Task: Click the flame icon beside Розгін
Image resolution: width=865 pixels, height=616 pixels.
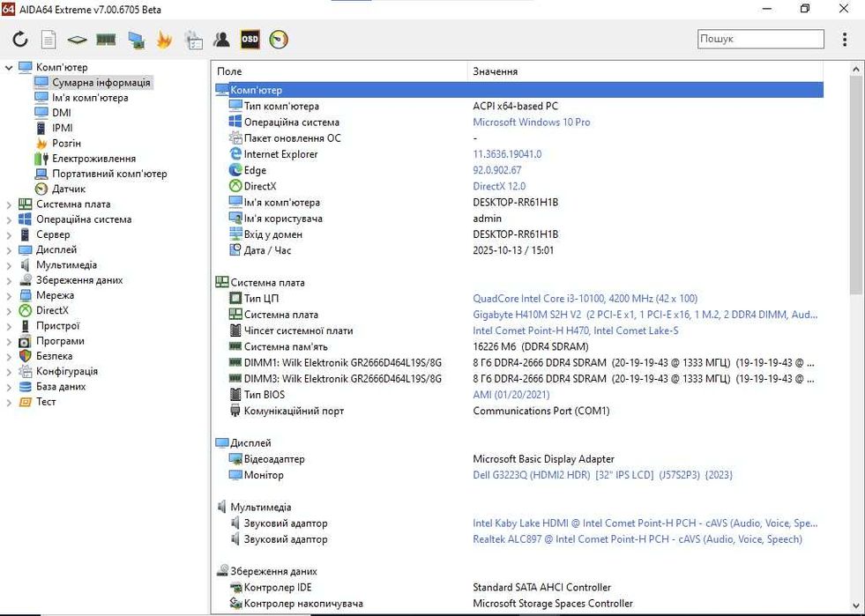Action: coord(41,144)
